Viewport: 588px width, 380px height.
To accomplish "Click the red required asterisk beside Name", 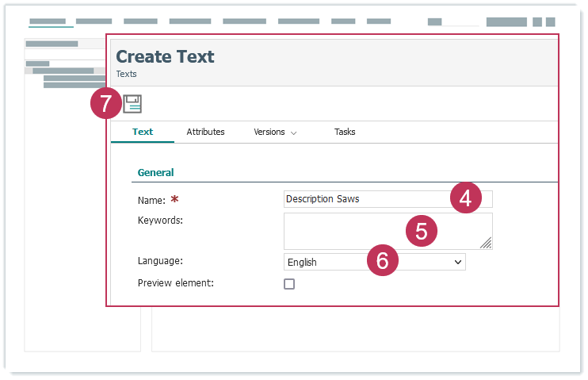I will 174,199.
